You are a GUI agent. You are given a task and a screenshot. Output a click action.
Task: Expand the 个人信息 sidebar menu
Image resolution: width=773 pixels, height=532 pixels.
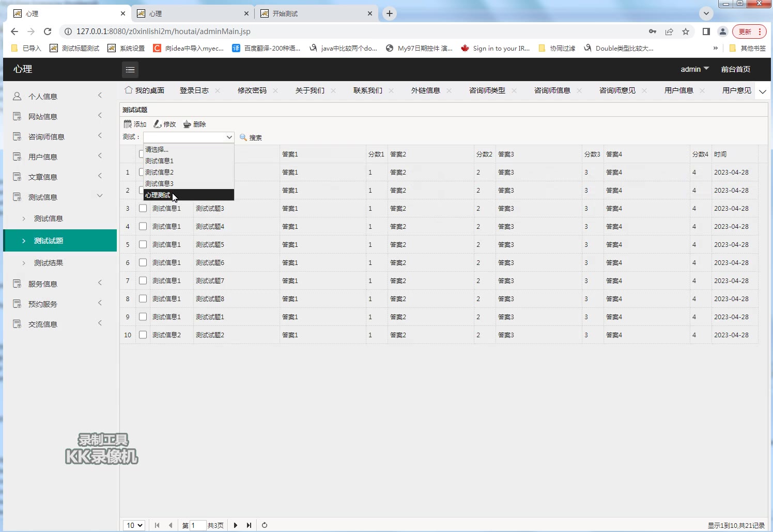tap(59, 96)
